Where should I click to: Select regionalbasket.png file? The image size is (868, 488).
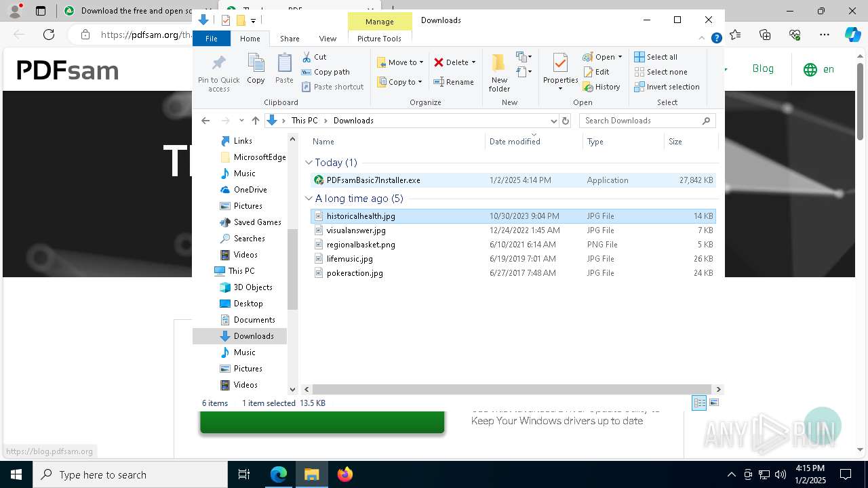coord(513,245)
